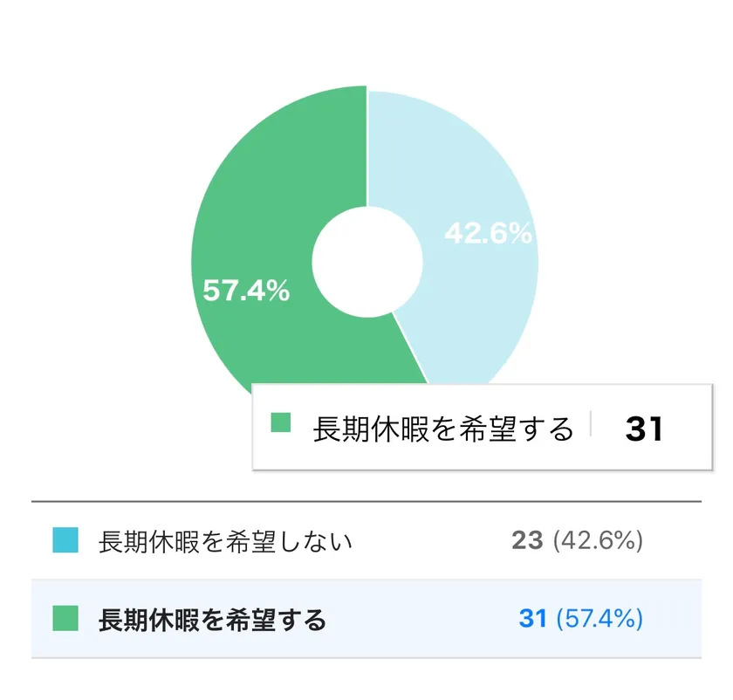Click the 57.4% label on the chart
This screenshot has height=700, width=733.
(x=246, y=291)
